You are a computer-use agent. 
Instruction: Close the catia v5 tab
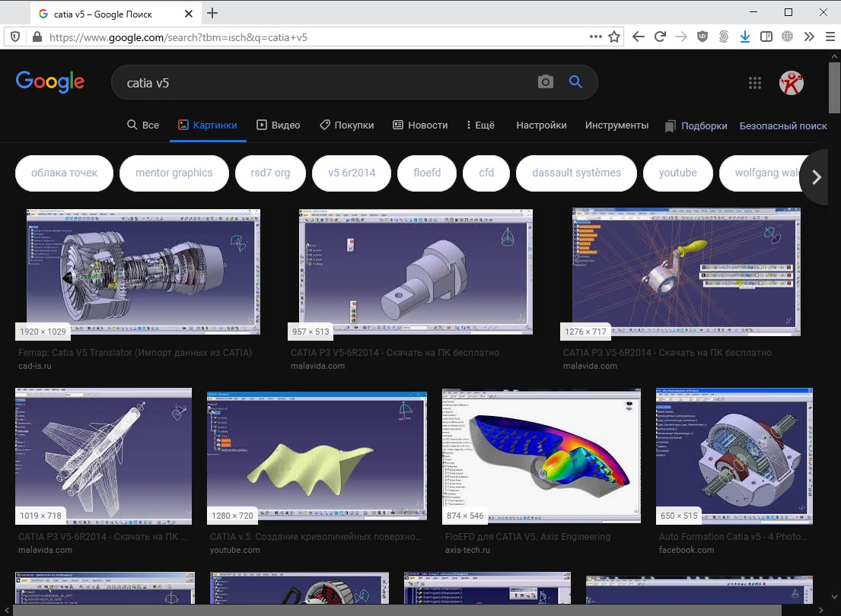pyautogui.click(x=188, y=14)
